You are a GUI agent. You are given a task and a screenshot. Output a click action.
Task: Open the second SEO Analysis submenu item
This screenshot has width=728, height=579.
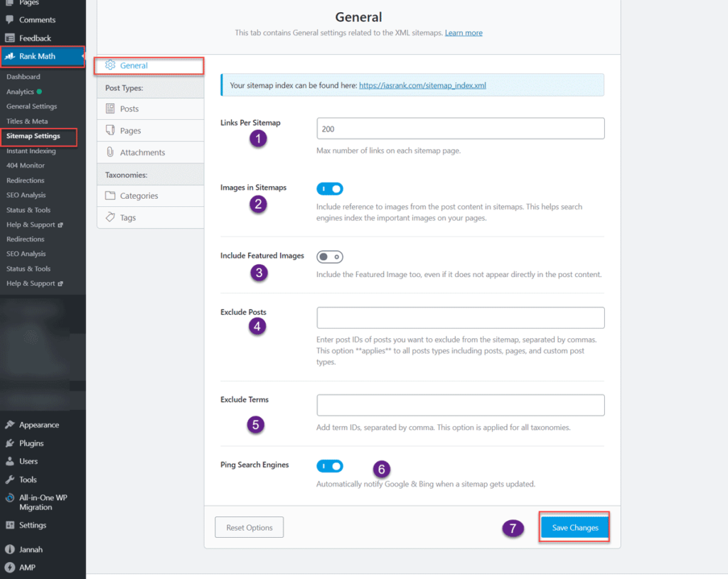click(x=26, y=254)
